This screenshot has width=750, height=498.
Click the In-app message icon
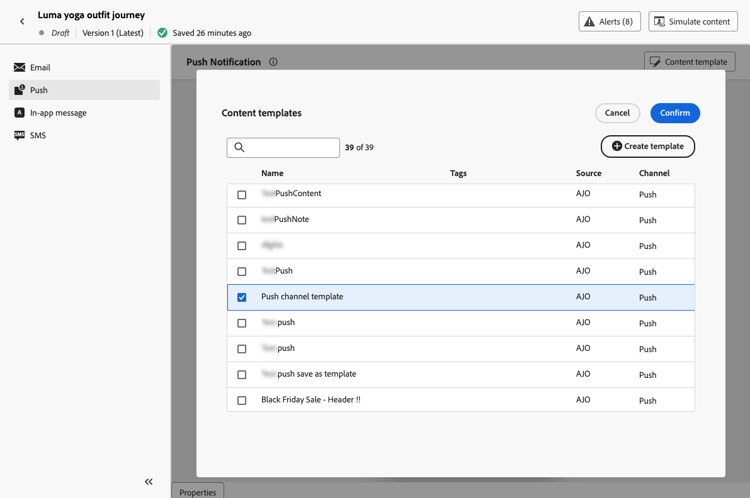tap(19, 113)
